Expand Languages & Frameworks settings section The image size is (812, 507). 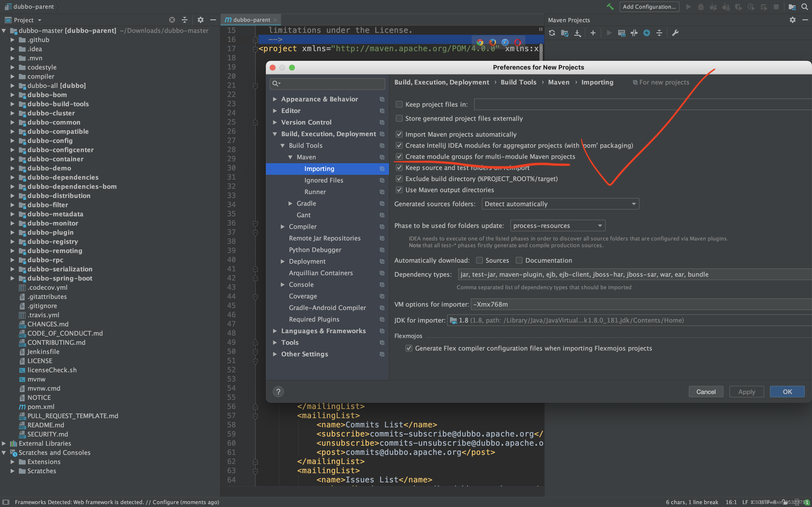click(275, 331)
